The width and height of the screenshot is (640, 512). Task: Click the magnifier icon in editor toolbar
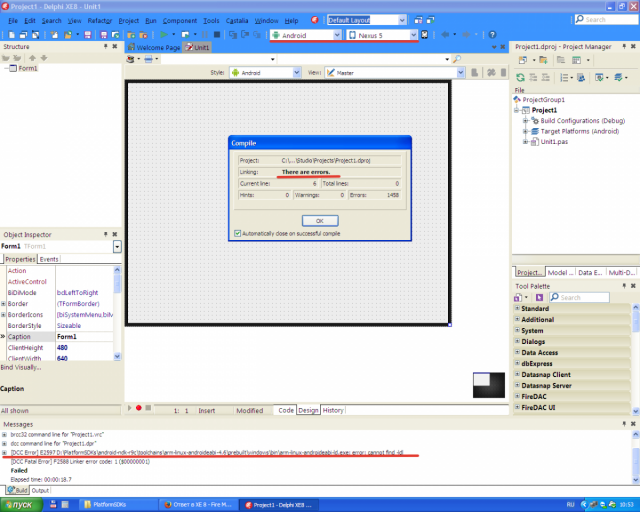click(457, 59)
